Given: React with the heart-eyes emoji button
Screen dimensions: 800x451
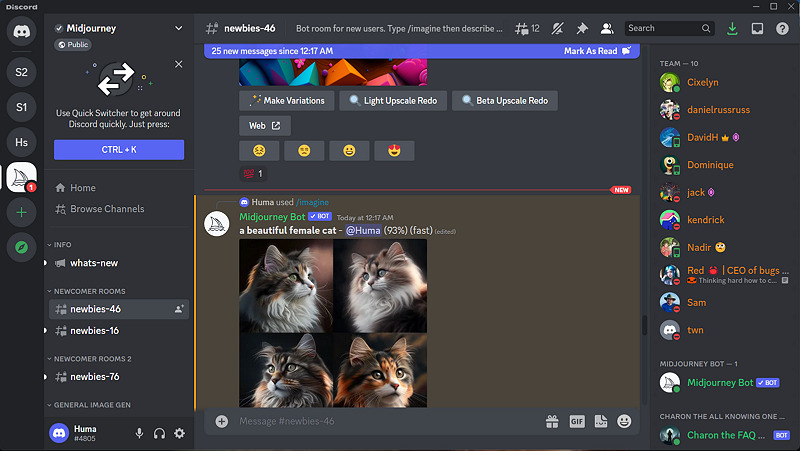Looking at the screenshot, I should click(x=394, y=151).
